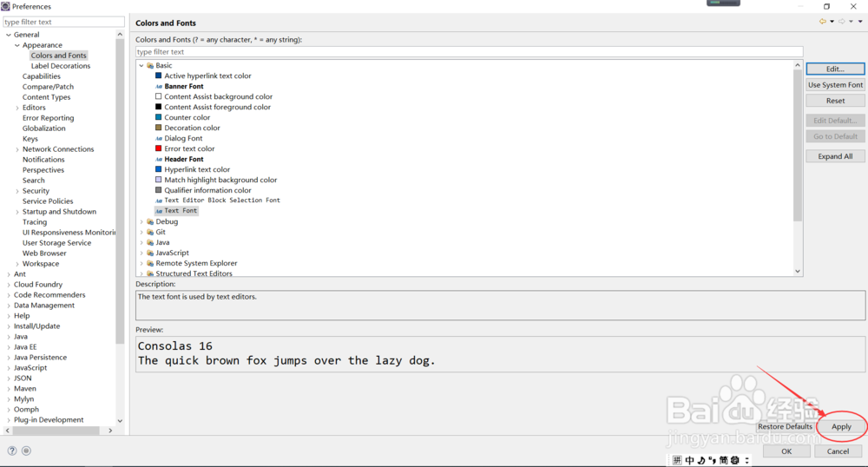This screenshot has height=467, width=868.
Task: Select Cloud Foundry preferences
Action: click(38, 285)
